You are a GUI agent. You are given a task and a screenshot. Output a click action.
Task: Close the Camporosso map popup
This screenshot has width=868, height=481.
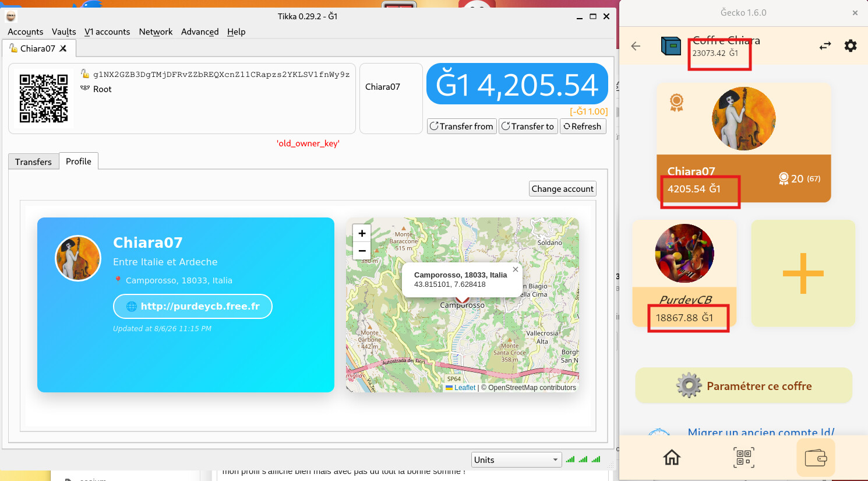[515, 269]
